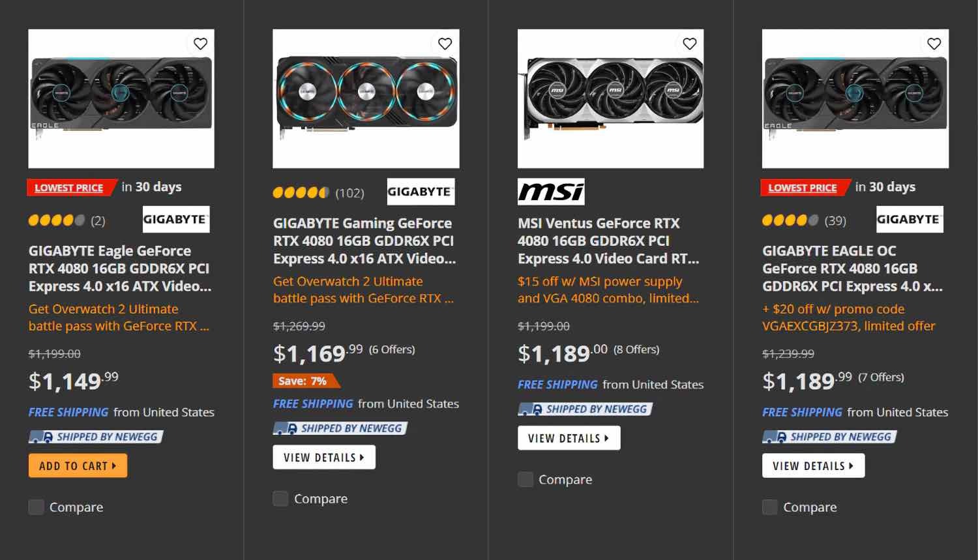Select Compare for GIGABYTE EAGLE OC card
The image size is (978, 560).
(770, 507)
